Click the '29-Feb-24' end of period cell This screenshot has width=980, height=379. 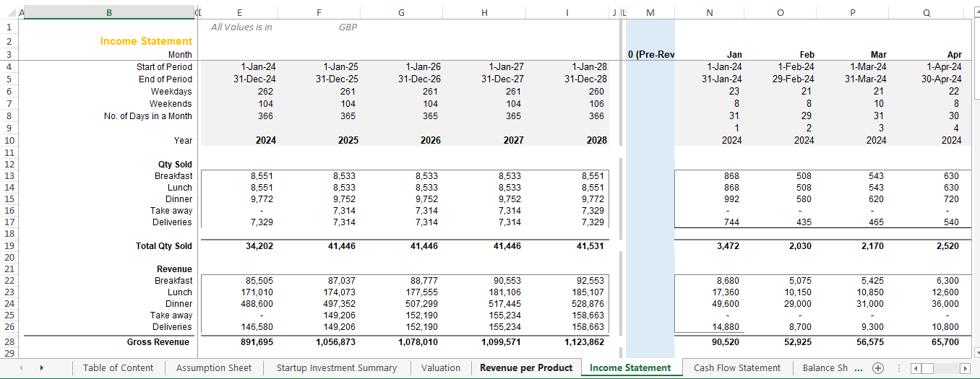[x=793, y=79]
